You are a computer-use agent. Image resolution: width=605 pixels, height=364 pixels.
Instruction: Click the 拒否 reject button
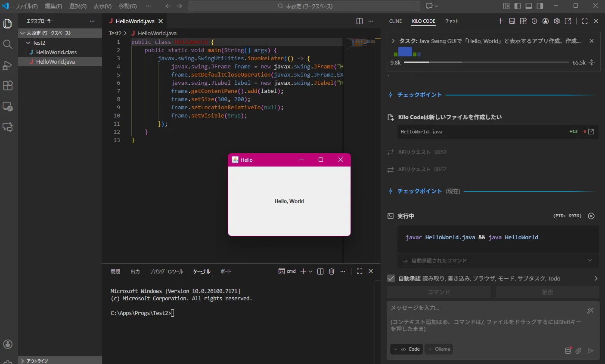pyautogui.click(x=547, y=292)
